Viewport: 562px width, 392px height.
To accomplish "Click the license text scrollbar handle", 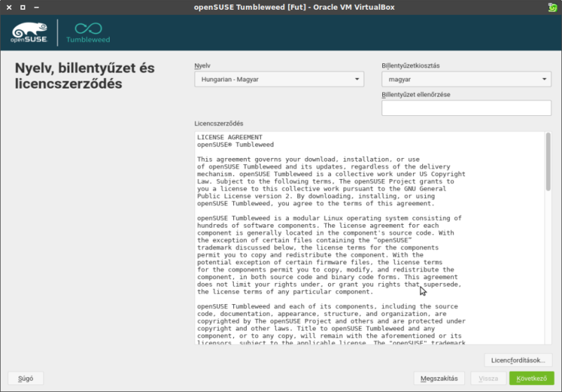I will point(548,162).
